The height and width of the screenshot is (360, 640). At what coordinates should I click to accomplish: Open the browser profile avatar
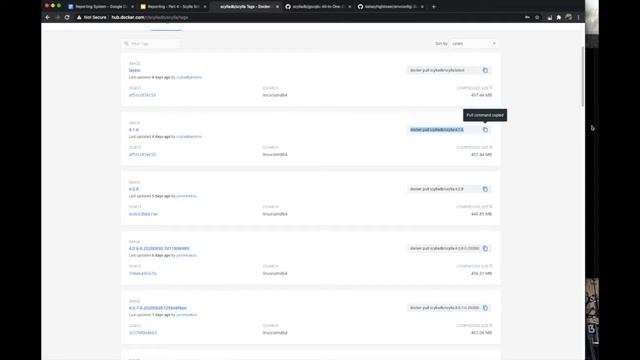[569, 17]
